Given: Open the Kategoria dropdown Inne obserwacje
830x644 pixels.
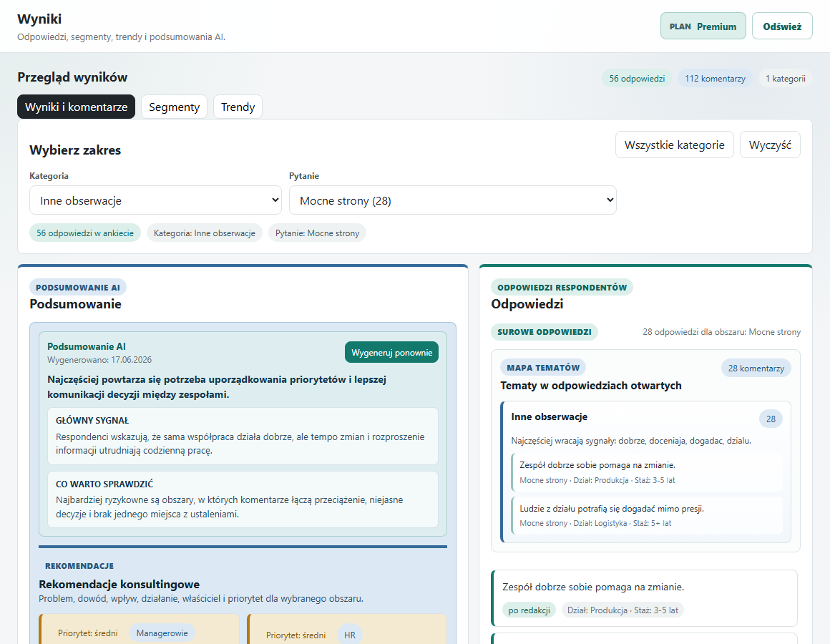Looking at the screenshot, I should click(x=156, y=200).
